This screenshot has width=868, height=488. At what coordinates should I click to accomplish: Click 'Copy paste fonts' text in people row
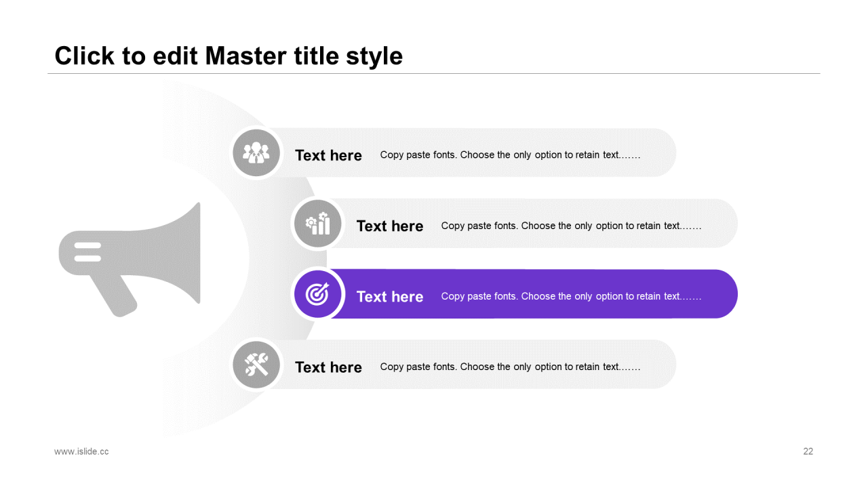510,155
